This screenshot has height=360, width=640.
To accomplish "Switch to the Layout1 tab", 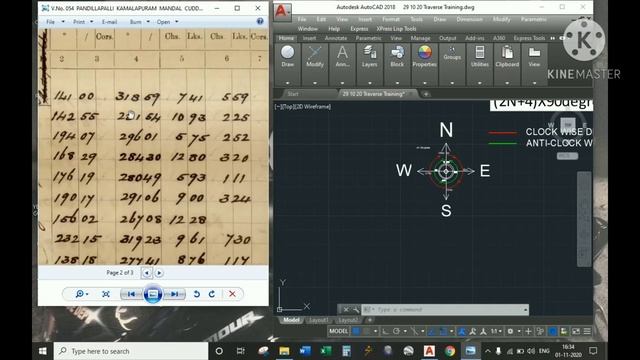I will tap(318, 320).
